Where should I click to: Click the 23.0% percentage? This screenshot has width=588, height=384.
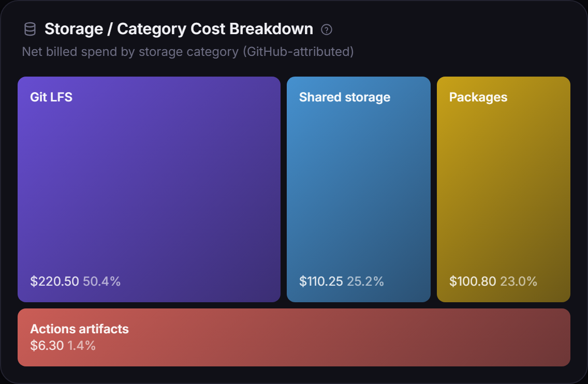pyautogui.click(x=519, y=281)
